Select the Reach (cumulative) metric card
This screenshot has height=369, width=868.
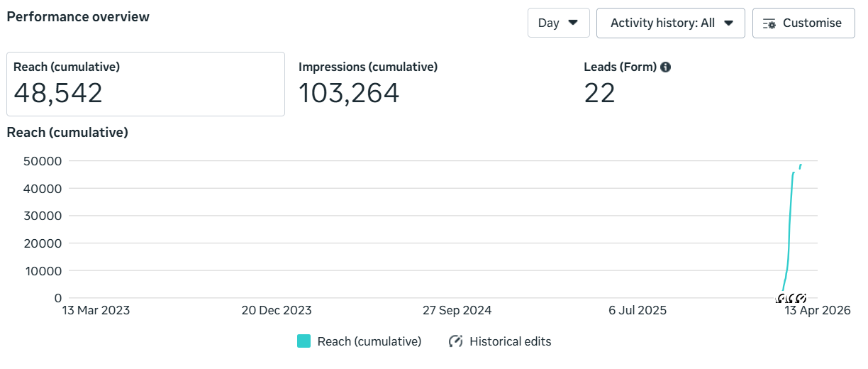[x=145, y=84]
